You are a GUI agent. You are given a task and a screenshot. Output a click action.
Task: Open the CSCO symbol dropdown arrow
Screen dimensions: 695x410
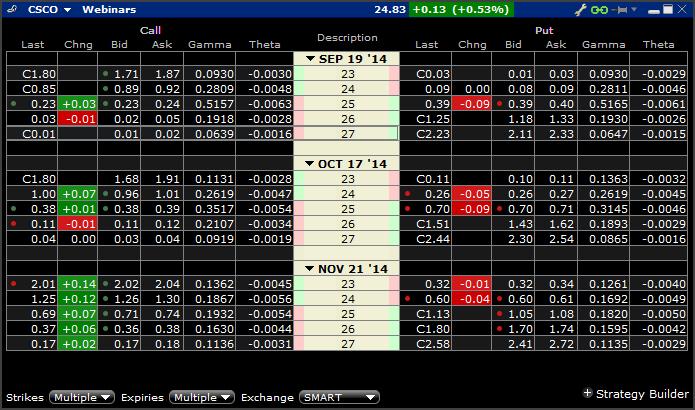(x=67, y=10)
